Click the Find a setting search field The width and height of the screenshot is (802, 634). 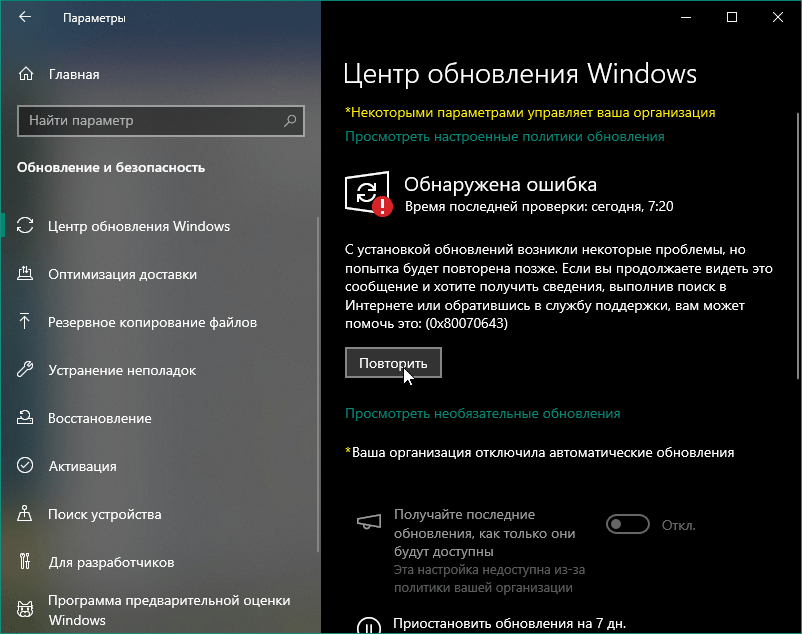click(x=150, y=121)
